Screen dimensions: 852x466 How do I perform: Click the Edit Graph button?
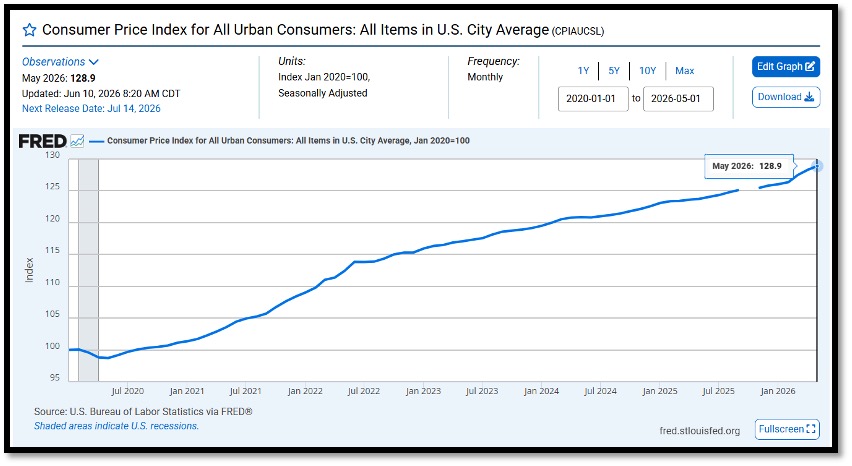(x=786, y=67)
